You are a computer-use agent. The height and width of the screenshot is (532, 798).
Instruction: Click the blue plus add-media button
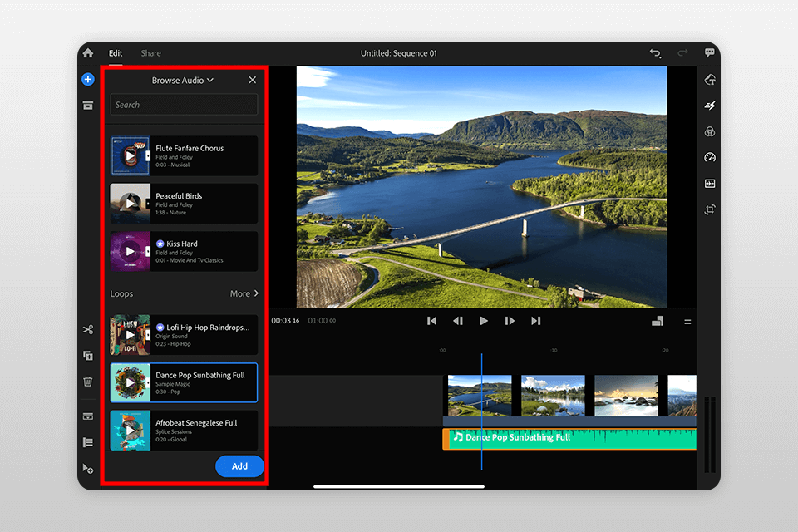coord(88,80)
